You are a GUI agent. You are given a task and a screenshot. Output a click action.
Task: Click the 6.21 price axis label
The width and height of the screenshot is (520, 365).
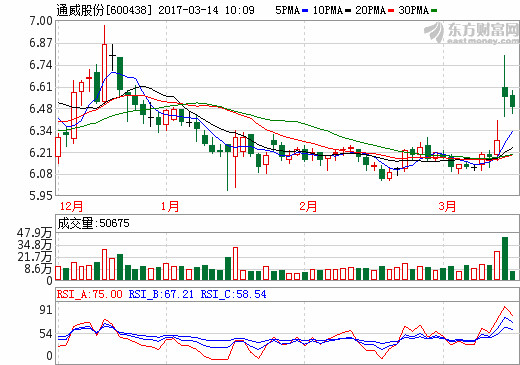pyautogui.click(x=41, y=153)
